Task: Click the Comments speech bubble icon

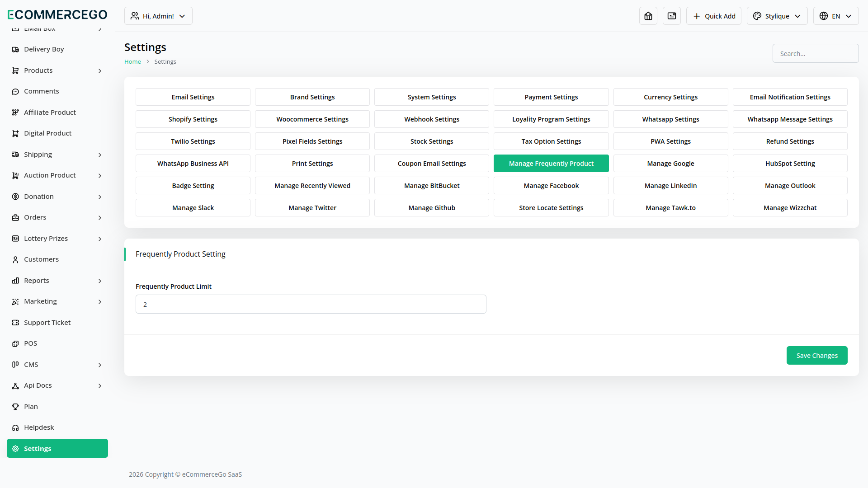Action: point(15,91)
